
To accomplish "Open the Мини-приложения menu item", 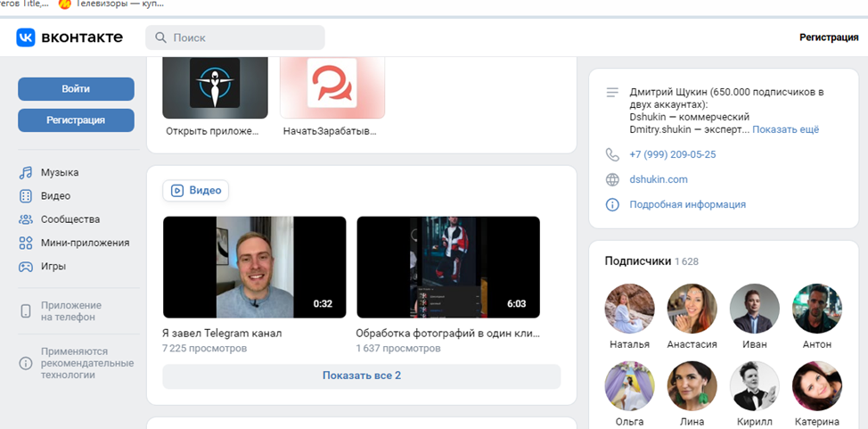I will click(85, 243).
